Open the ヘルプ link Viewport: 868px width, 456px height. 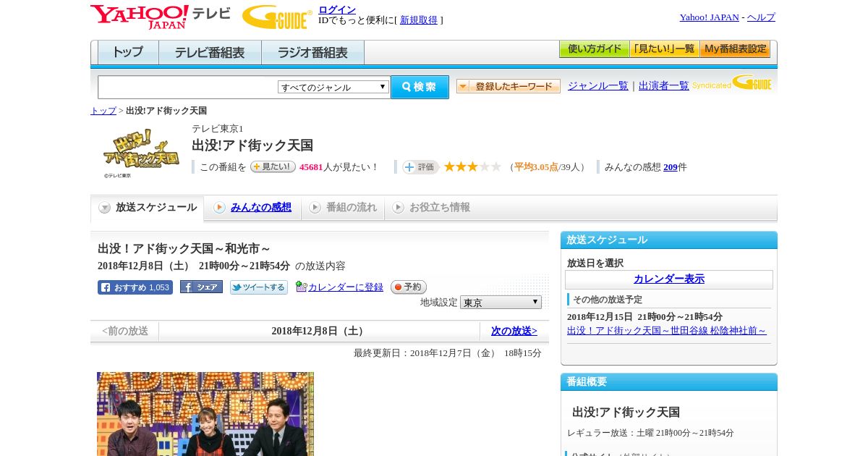(761, 17)
